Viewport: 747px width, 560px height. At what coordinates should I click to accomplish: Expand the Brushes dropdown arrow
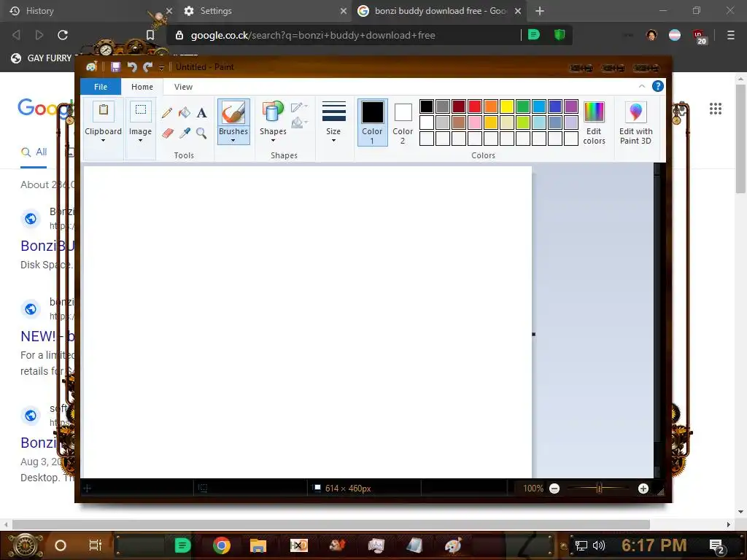tap(233, 141)
